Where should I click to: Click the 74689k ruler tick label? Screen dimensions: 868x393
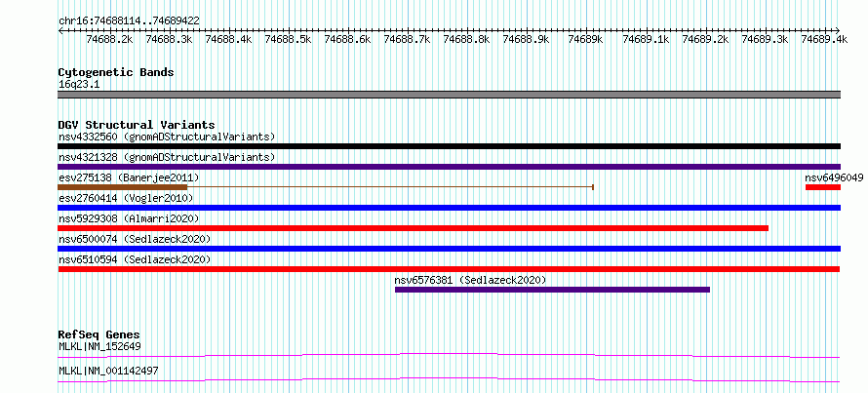point(587,39)
